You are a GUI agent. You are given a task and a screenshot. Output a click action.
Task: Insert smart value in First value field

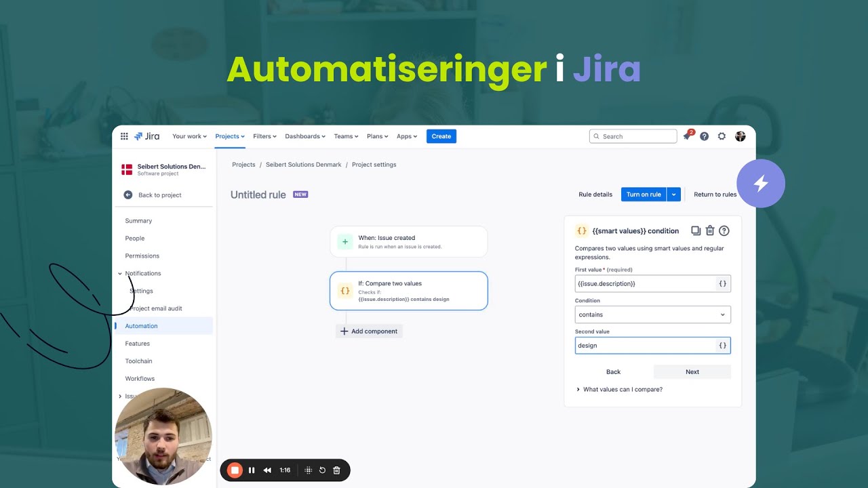pyautogui.click(x=723, y=283)
